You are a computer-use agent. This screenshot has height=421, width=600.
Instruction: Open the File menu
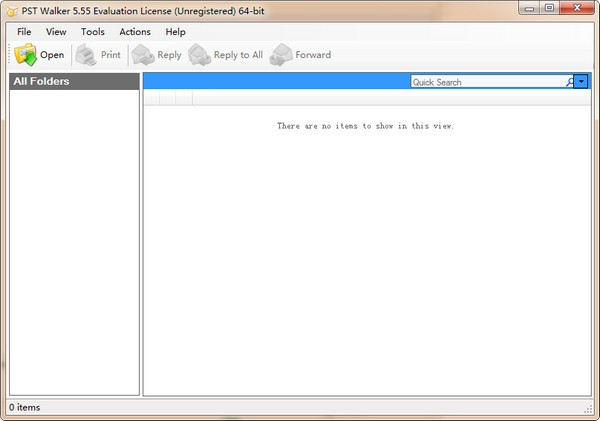24,32
